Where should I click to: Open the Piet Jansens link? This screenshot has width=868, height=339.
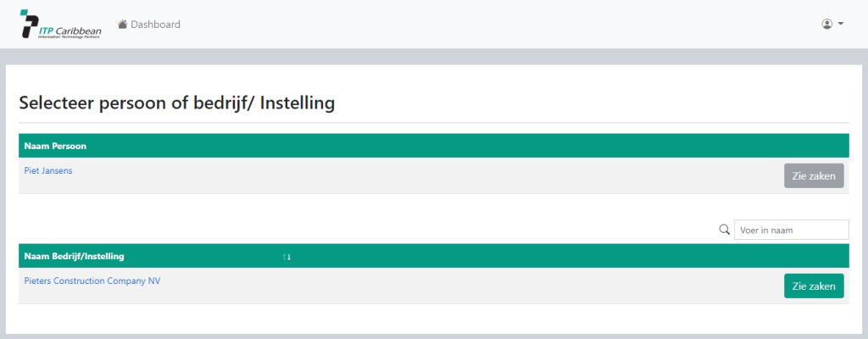(48, 170)
